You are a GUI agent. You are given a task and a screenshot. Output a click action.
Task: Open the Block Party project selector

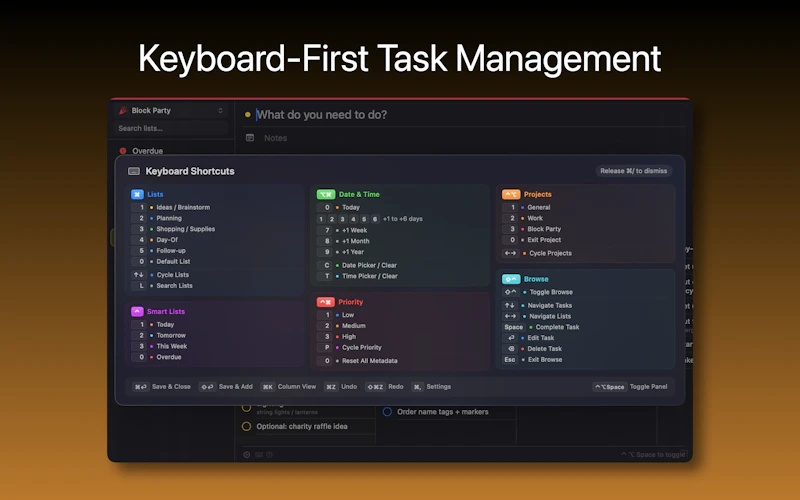coord(171,110)
